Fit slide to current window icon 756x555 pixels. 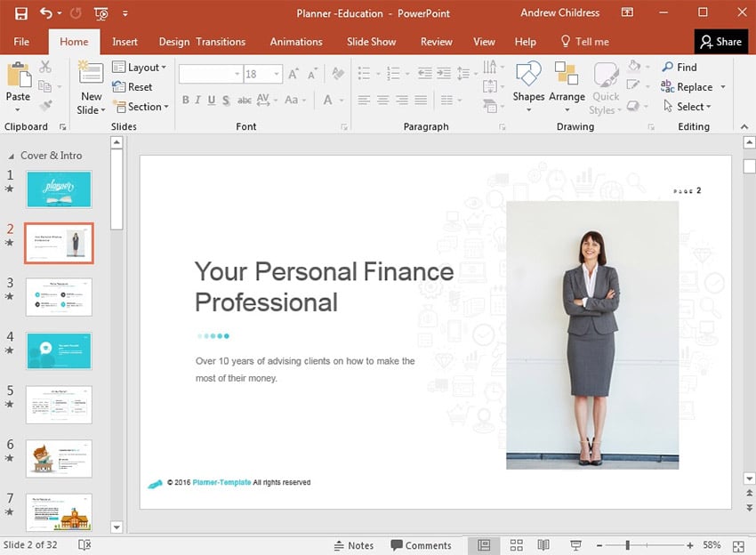[738, 545]
